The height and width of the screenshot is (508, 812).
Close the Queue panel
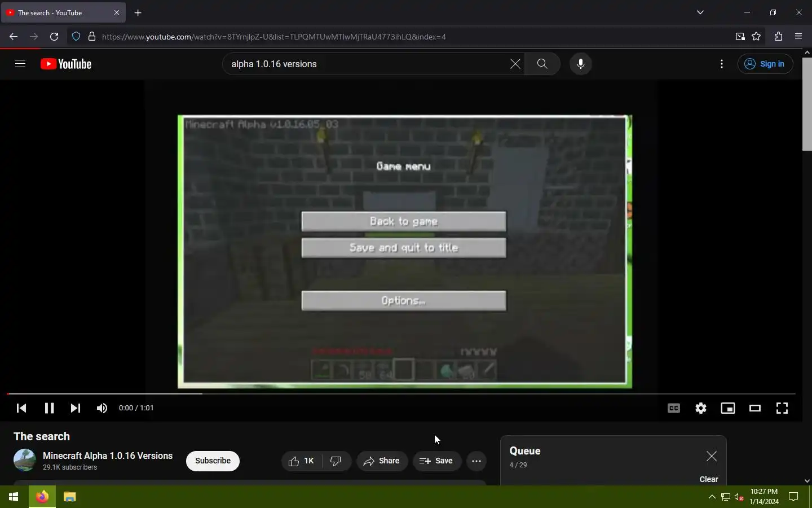point(712,456)
